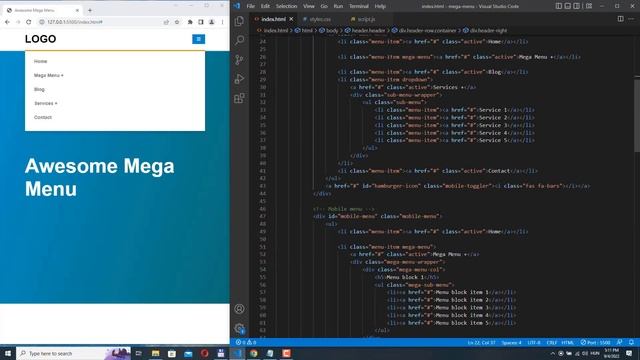
Task: Change language mode via HTML status item
Action: coord(567,342)
